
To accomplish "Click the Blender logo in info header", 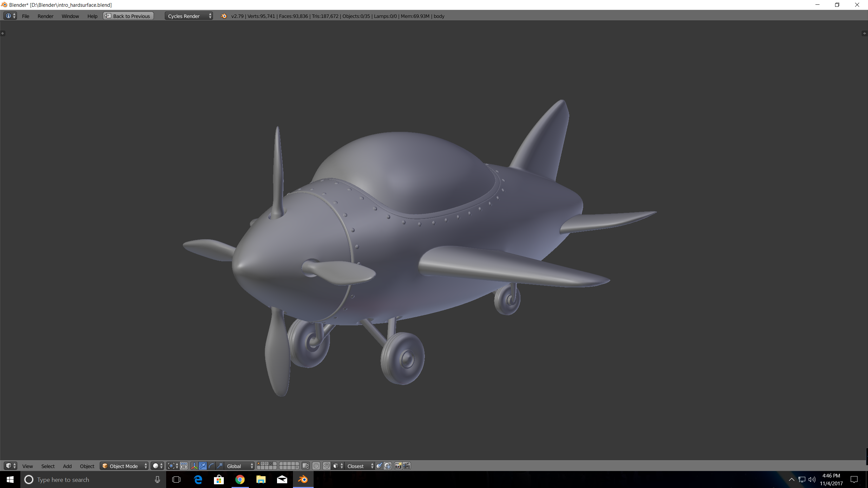I will click(x=223, y=16).
